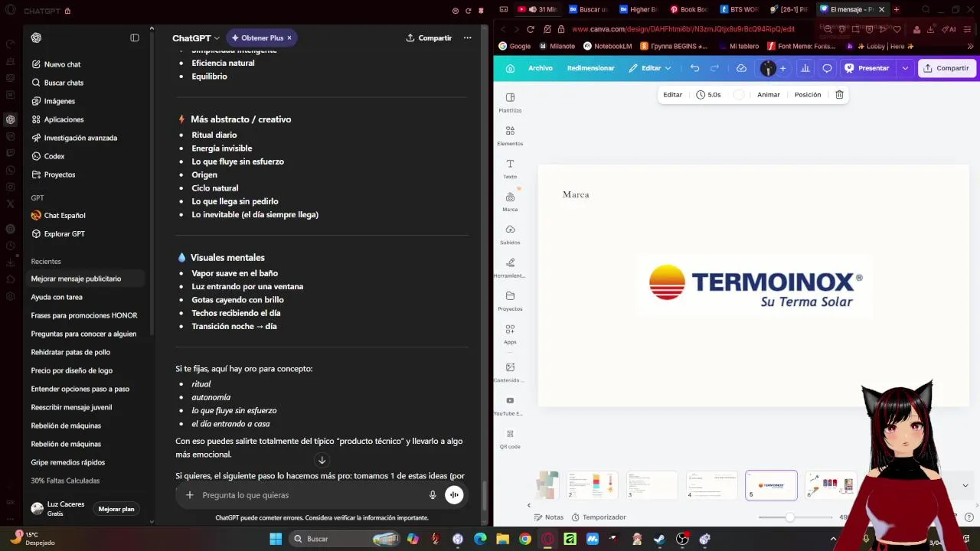
Task: Open chat Gripe remedios rápidos
Action: tap(68, 462)
